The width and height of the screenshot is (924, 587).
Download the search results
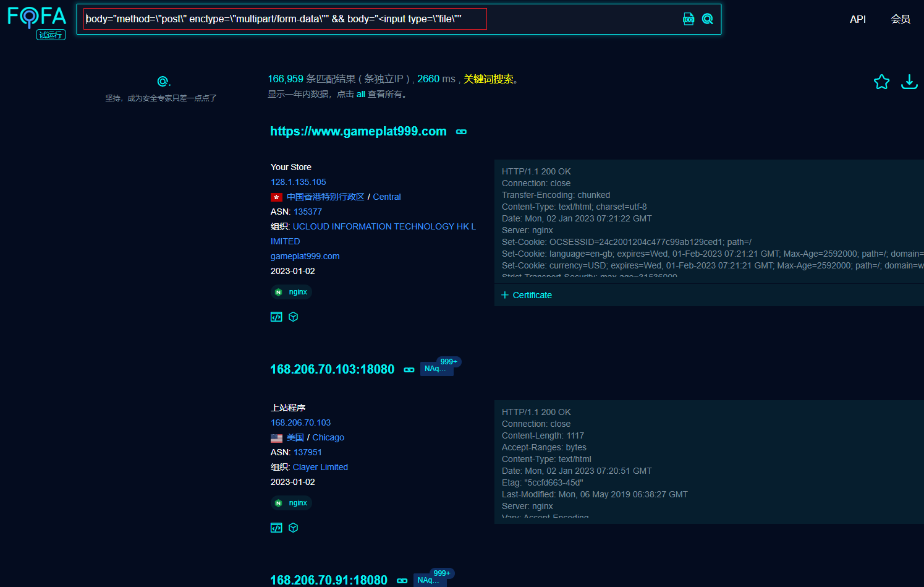point(909,82)
